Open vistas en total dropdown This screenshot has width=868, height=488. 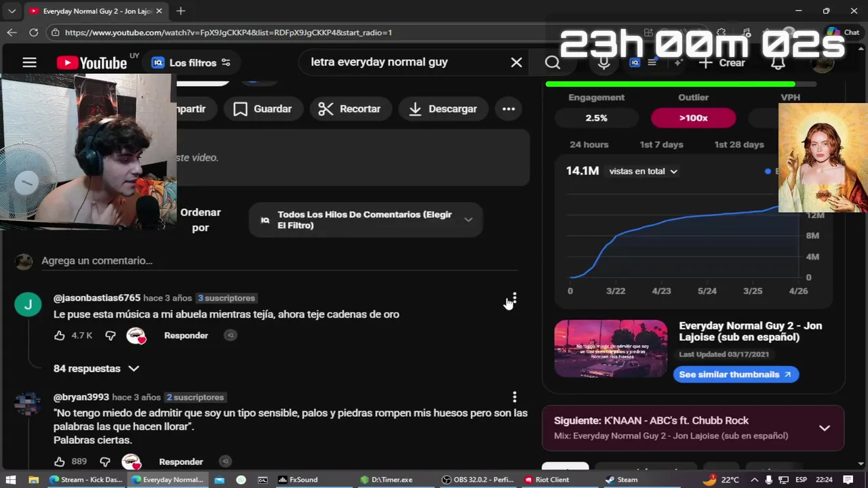tap(643, 171)
